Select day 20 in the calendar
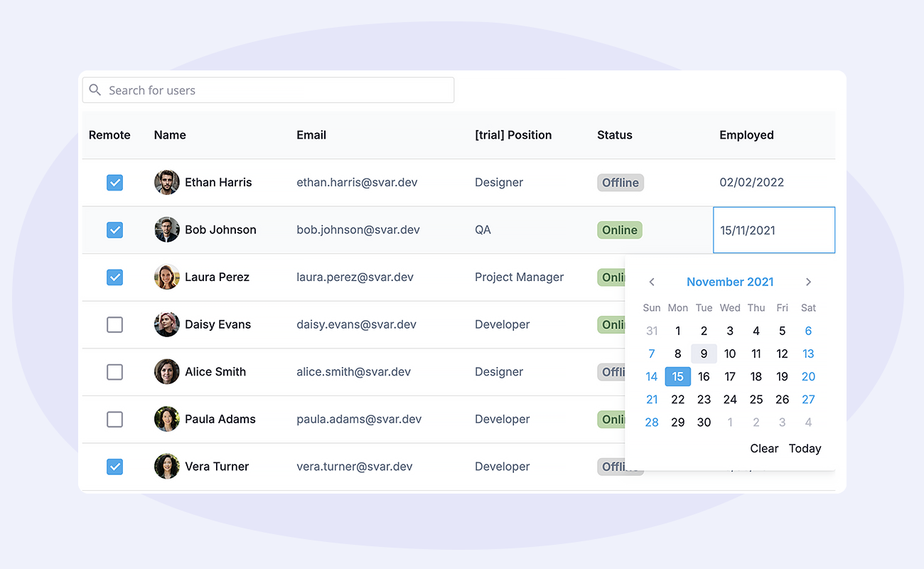The image size is (924, 569). [x=808, y=377]
